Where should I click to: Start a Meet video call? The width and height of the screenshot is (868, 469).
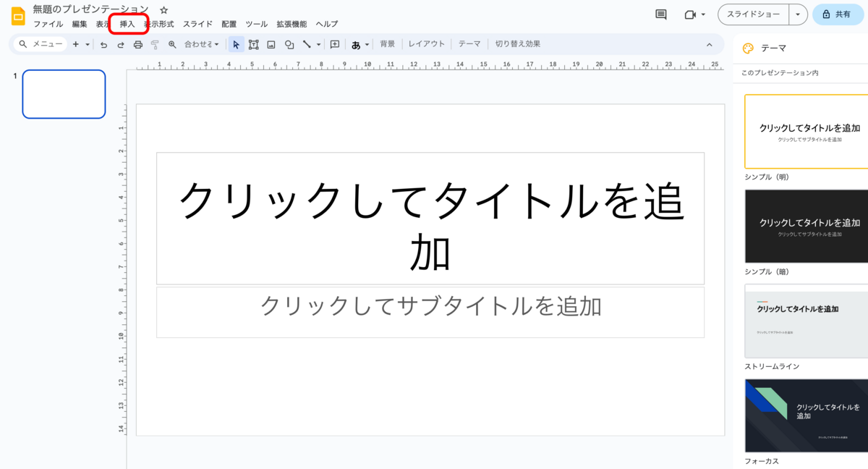[690, 14]
